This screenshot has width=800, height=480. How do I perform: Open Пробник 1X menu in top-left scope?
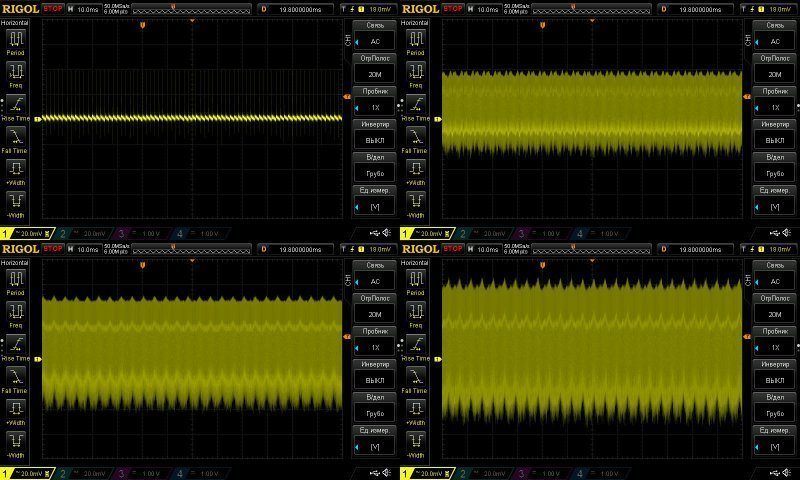374,102
